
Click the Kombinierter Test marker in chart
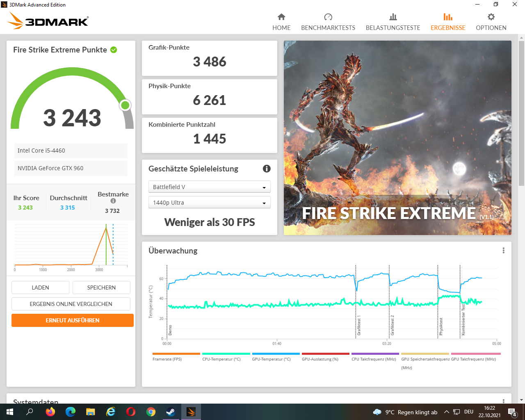point(463,320)
